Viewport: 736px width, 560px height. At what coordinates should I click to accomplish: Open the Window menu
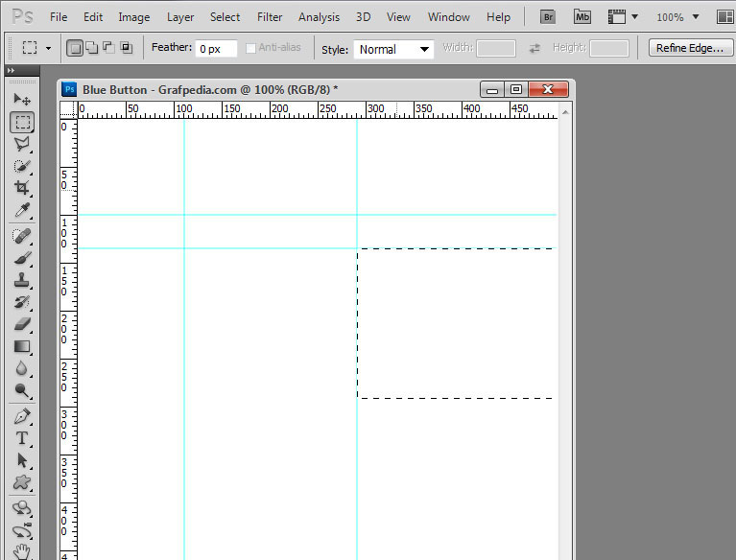point(448,17)
